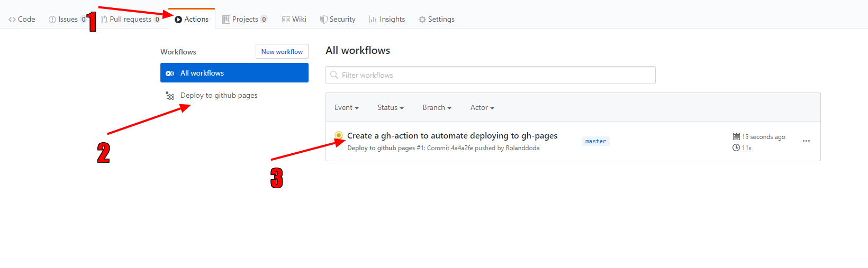Click the in-progress status icon of the run
Viewport: 868px width, 268px height.
(x=339, y=135)
